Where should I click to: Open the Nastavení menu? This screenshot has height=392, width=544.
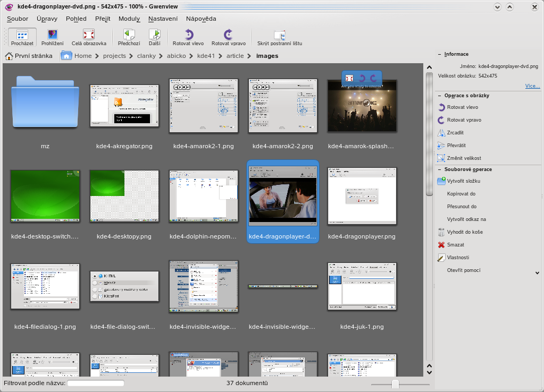click(163, 19)
